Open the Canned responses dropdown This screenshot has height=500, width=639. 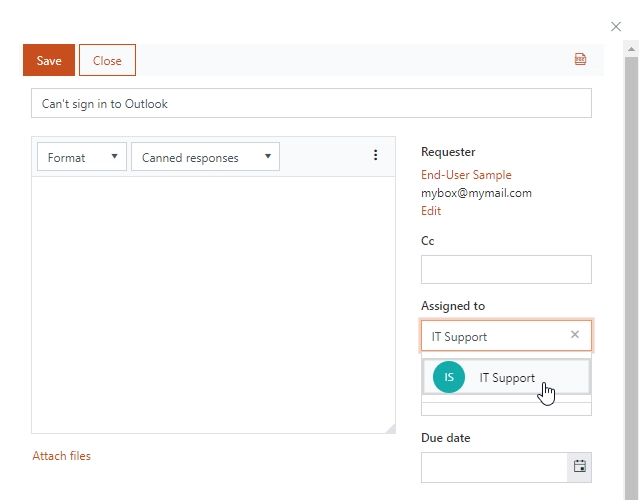[205, 157]
